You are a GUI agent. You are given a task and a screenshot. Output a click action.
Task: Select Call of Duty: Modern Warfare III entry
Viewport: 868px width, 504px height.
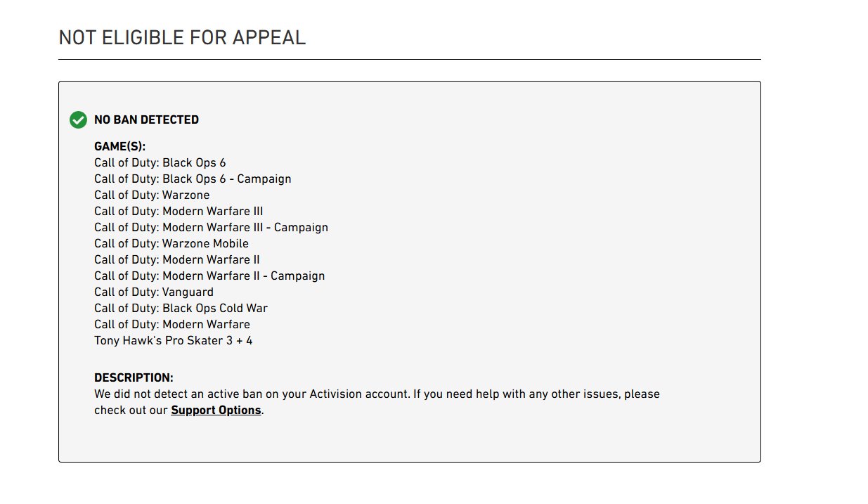click(179, 212)
